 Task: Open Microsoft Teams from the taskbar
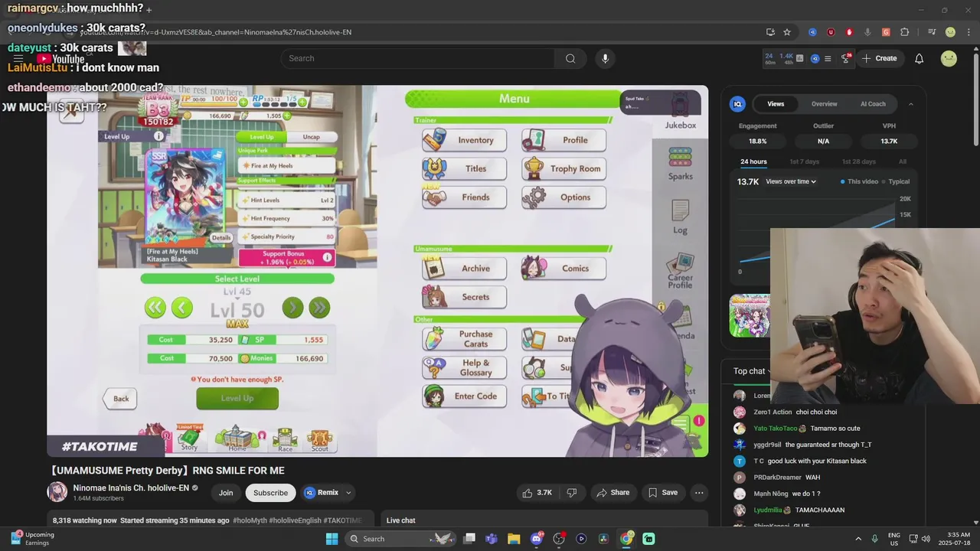492,539
